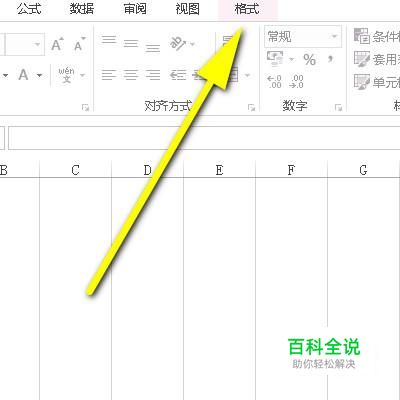The image size is (400, 400).
Task: Click the decrease font size icon
Action: 79,44
